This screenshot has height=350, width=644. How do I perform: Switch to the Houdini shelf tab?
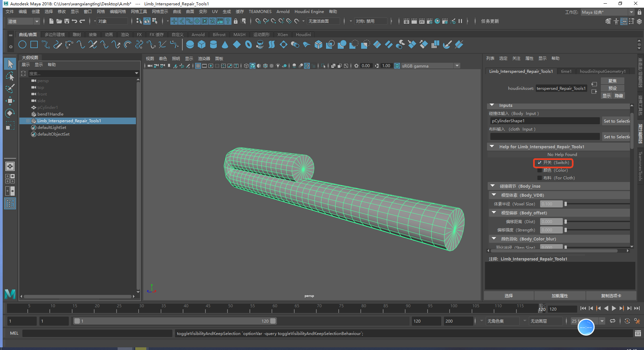303,34
